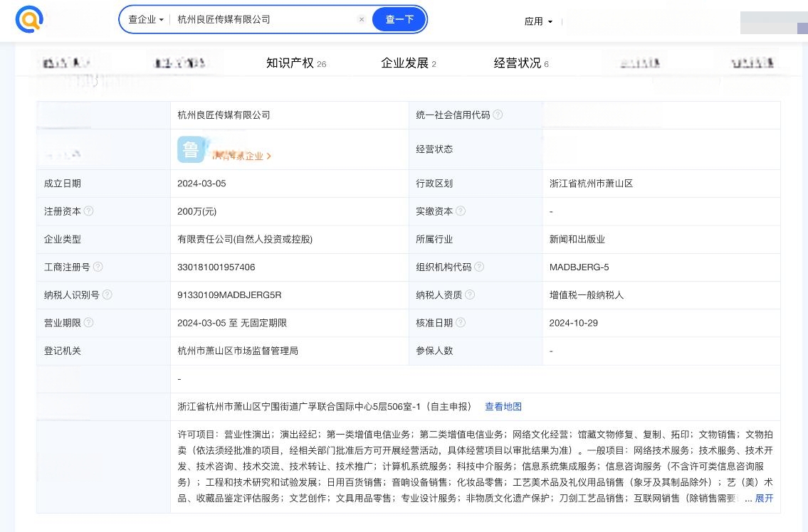Select company type 有限责任公司(自然人投资或控股)
Screen dimensions: 808x532
coord(245,239)
